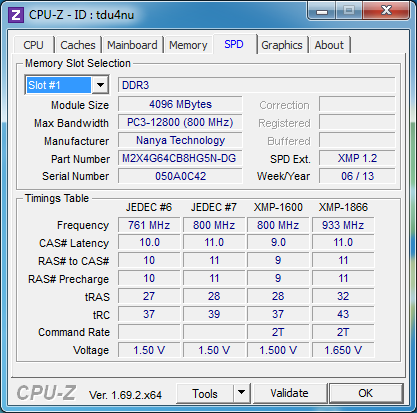
Task: Click the Validate button
Action: click(289, 393)
